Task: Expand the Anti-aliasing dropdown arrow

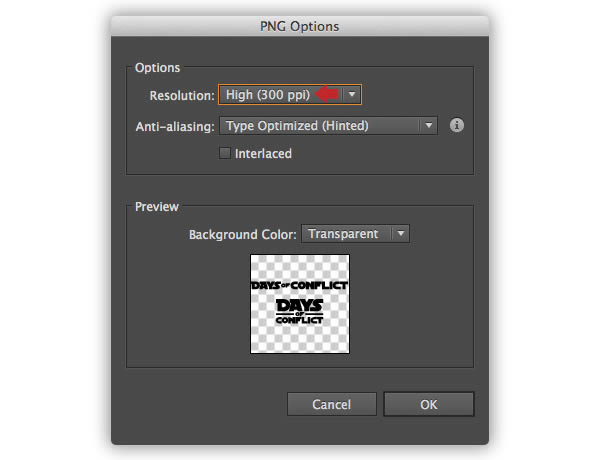Action: click(x=428, y=126)
